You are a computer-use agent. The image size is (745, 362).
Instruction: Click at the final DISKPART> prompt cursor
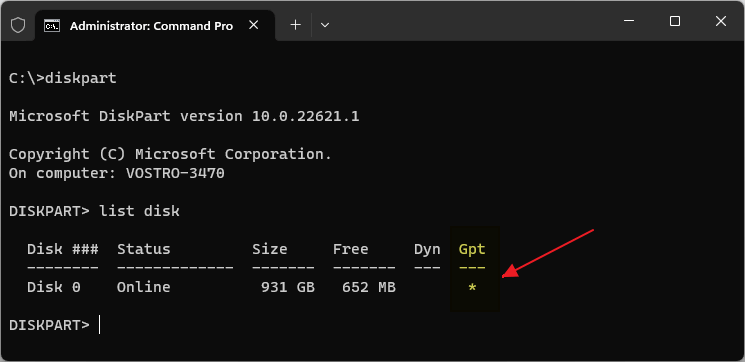click(99, 325)
